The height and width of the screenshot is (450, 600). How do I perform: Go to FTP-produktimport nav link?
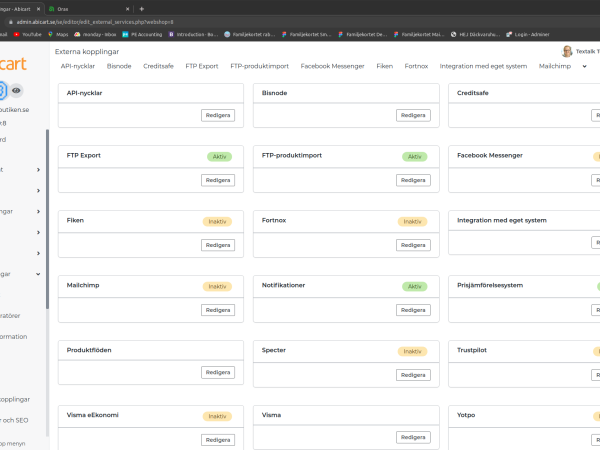click(259, 66)
